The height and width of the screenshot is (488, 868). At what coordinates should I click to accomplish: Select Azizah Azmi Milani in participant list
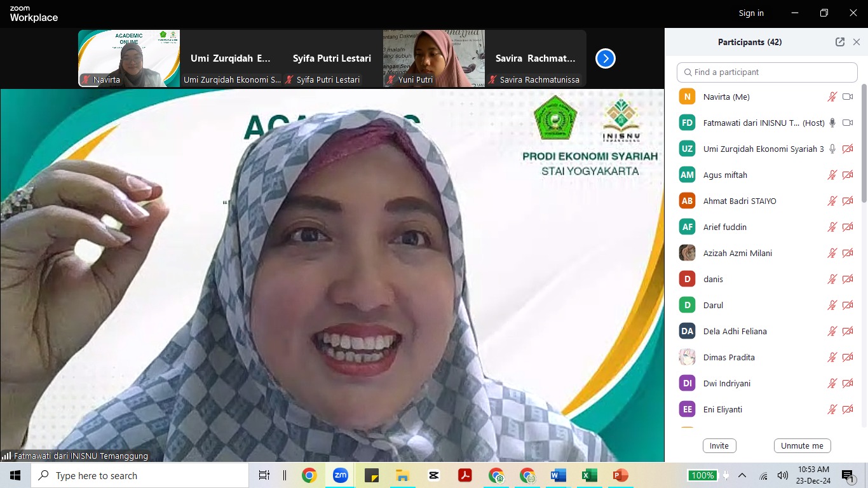pyautogui.click(x=737, y=254)
